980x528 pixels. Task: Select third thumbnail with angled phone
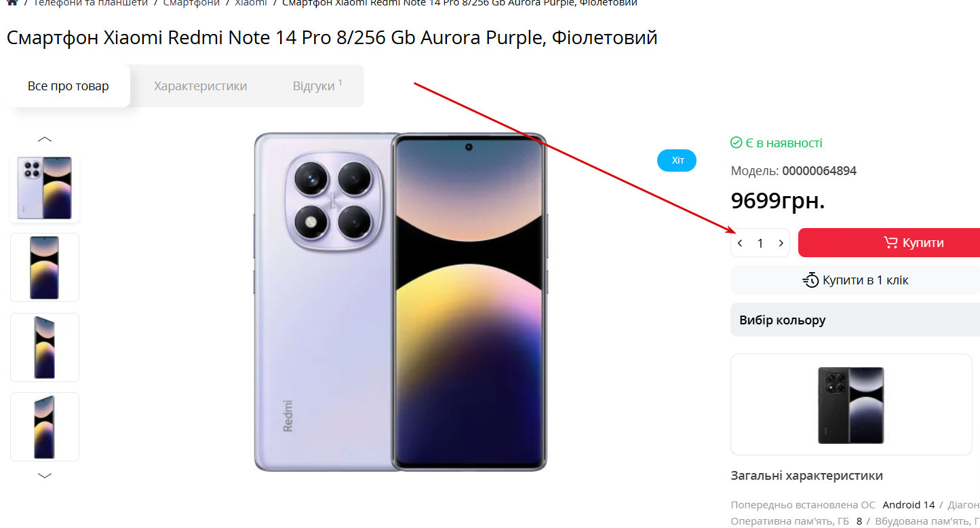(45, 347)
